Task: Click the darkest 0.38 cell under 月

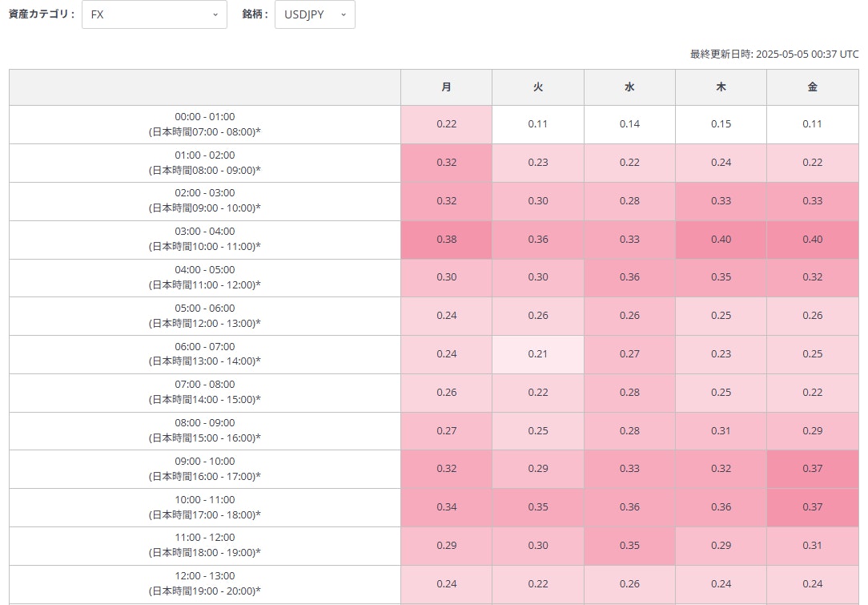Action: click(x=445, y=239)
